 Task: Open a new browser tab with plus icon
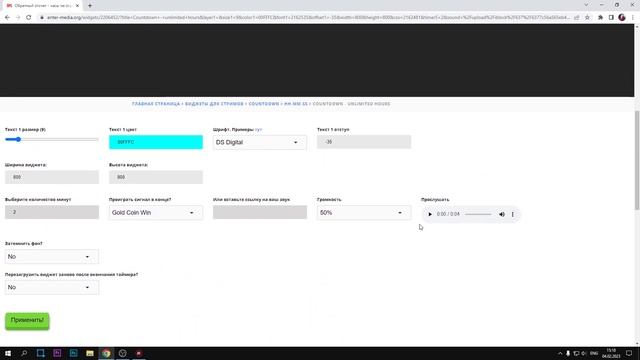[x=90, y=6]
